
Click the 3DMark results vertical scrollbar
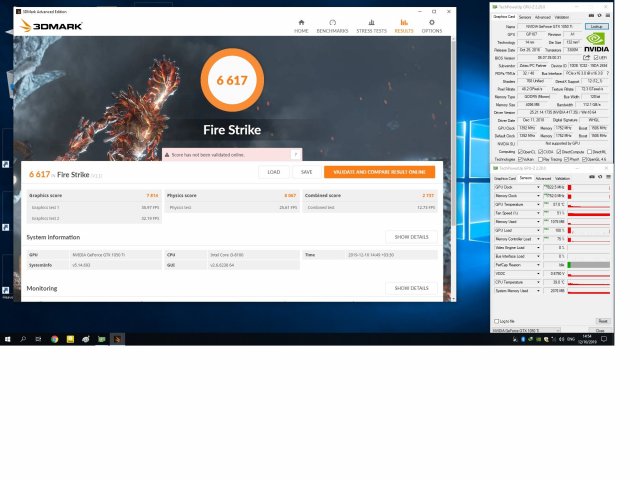[x=453, y=131]
